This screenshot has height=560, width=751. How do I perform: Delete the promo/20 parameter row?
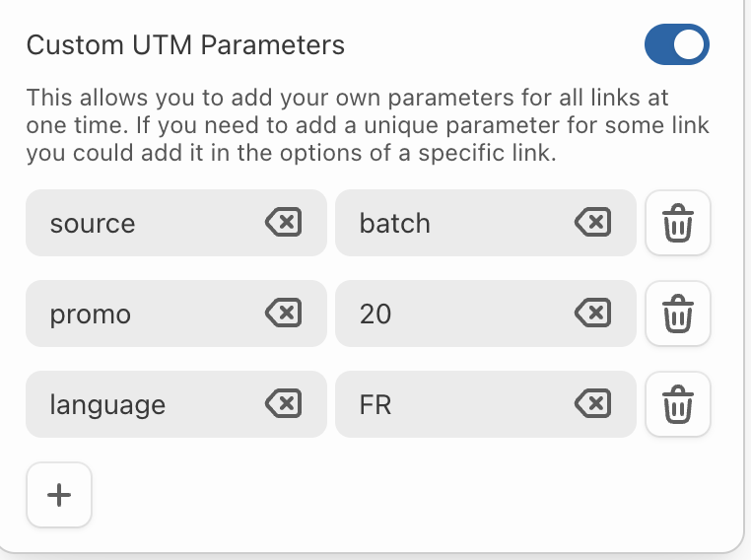click(x=677, y=314)
